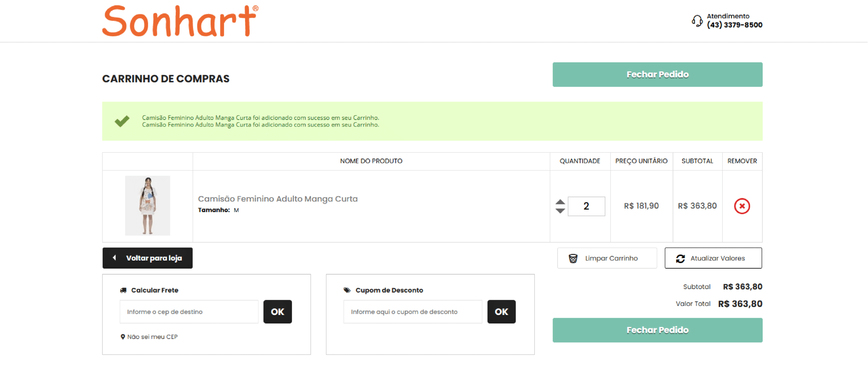Click the Tamanho: M size text
The image size is (868, 380).
pos(218,210)
